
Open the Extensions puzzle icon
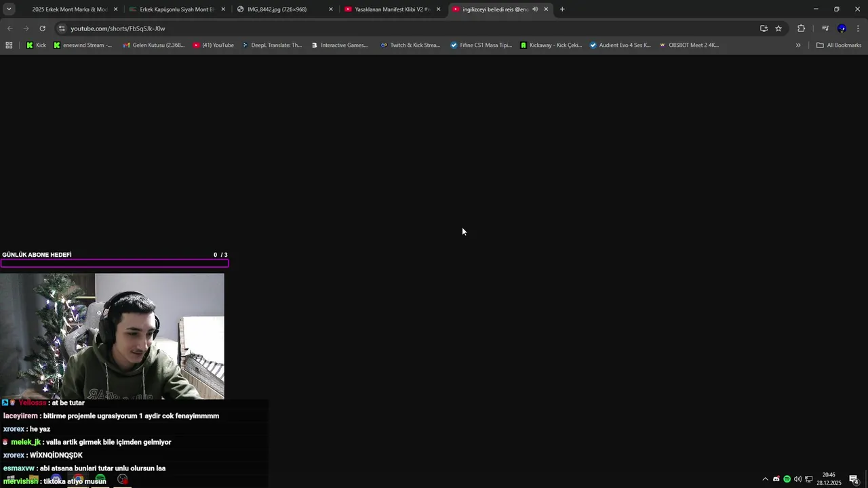tap(801, 28)
